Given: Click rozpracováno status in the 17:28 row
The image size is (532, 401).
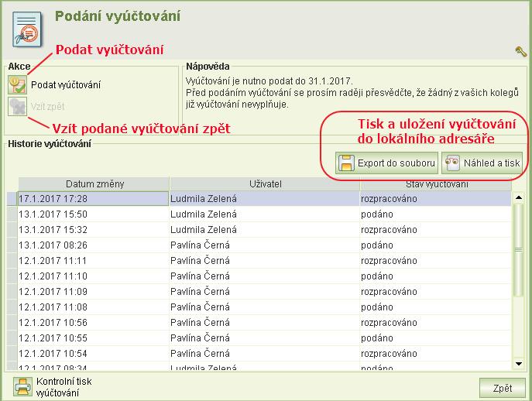Looking at the screenshot, I should 389,199.
